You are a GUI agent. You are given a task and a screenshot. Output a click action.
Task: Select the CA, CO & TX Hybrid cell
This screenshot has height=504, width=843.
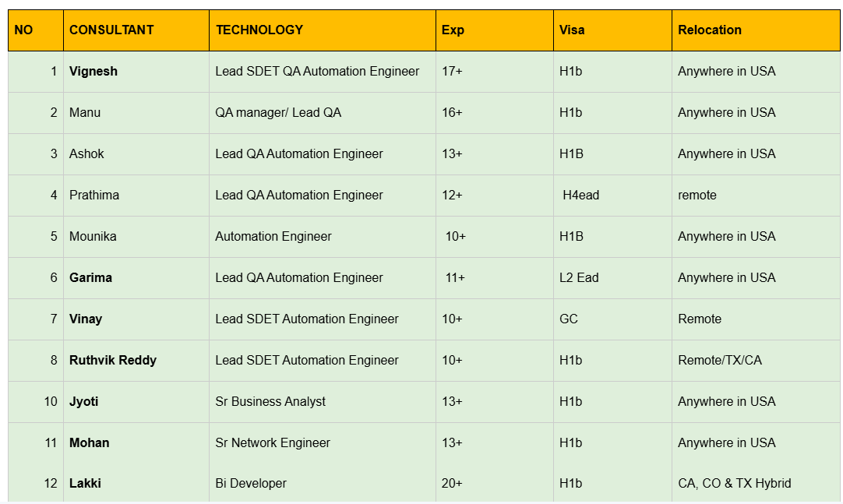click(734, 484)
